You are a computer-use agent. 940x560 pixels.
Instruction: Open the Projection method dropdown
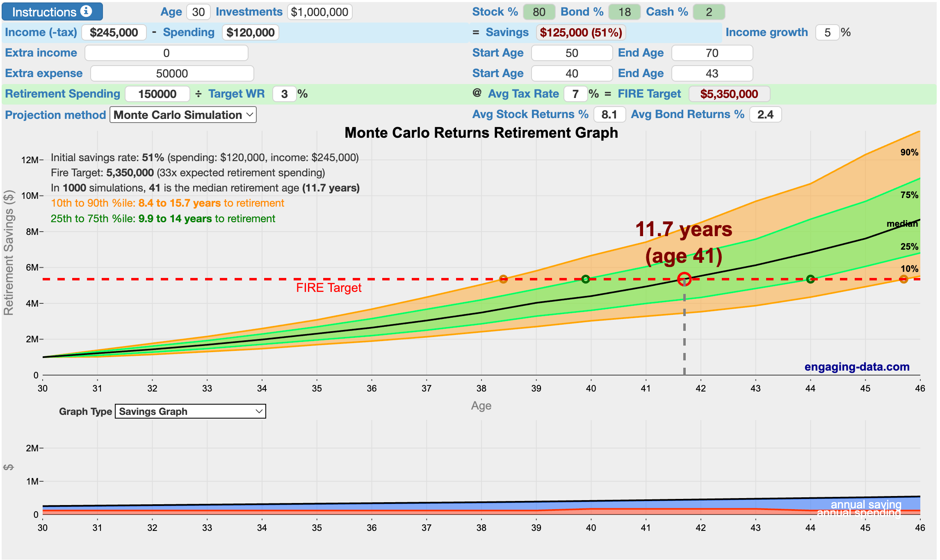click(183, 115)
